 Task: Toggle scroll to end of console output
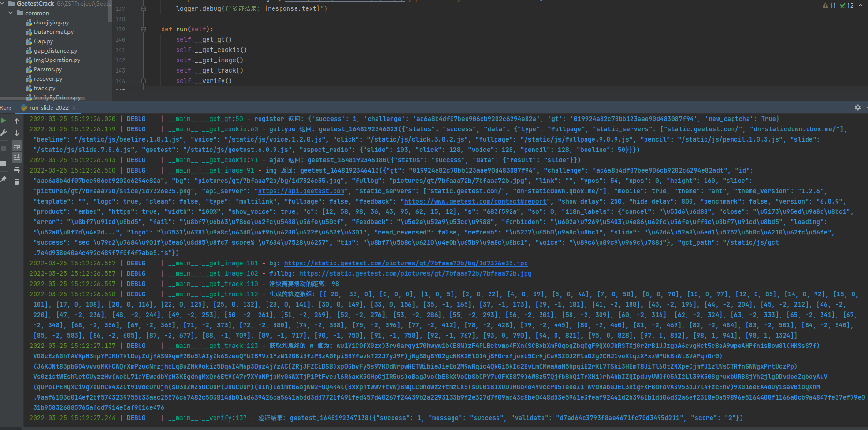(17, 158)
